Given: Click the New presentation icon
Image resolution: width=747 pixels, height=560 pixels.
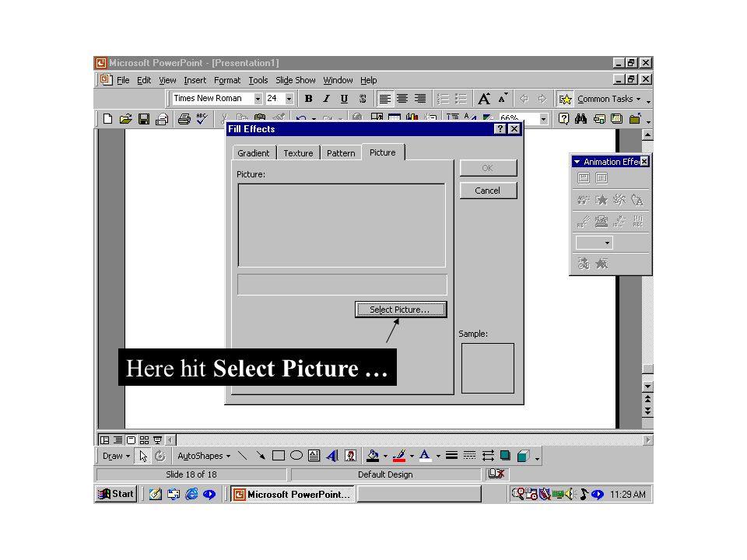Looking at the screenshot, I should pyautogui.click(x=107, y=118).
